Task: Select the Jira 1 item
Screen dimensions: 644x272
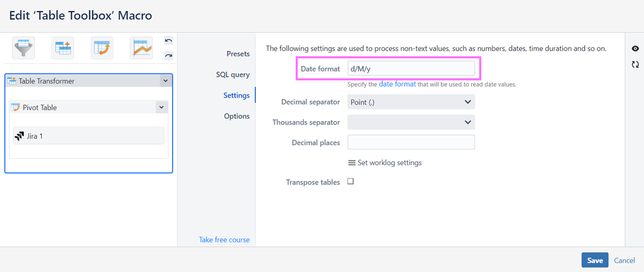Action: 89,135
